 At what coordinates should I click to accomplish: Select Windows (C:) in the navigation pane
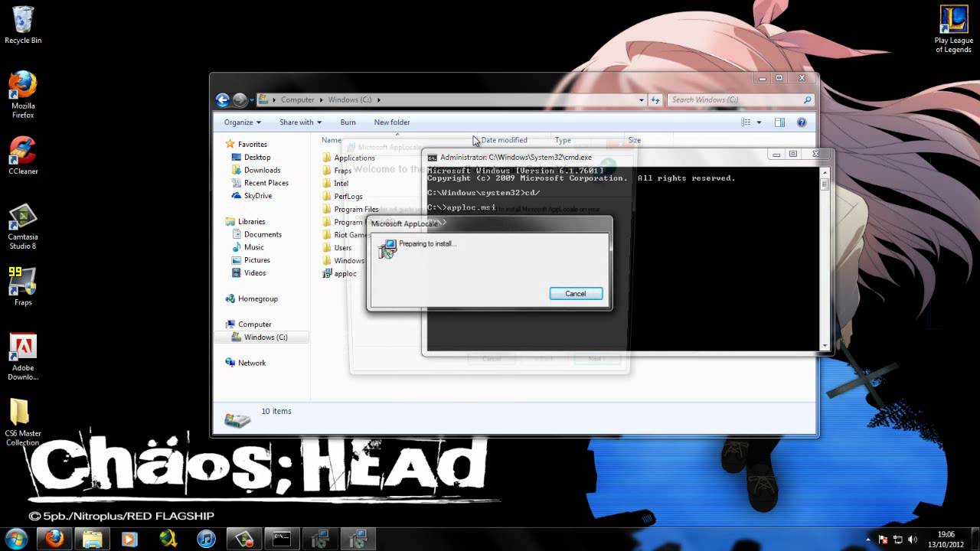[x=265, y=337]
